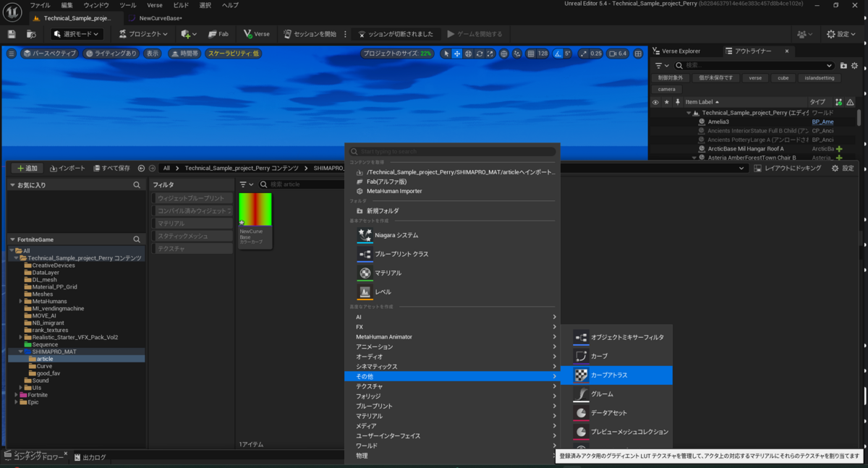868x468 pixels.
Task: Open the 設定 dropdown at top right
Action: 841,34
